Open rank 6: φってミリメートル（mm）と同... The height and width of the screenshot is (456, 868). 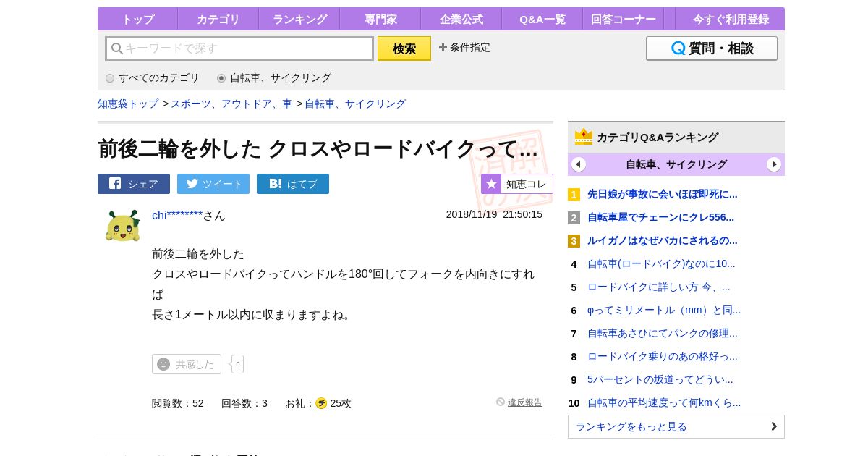(664, 310)
